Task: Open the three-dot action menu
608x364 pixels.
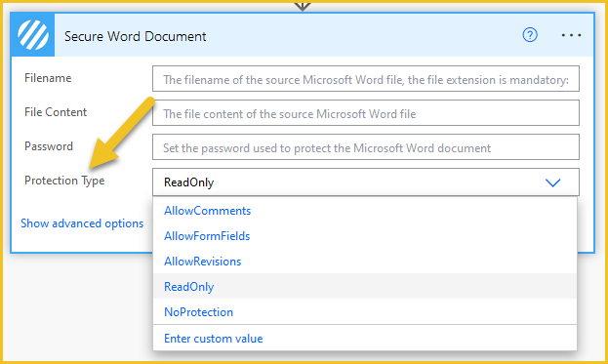Action: (571, 35)
